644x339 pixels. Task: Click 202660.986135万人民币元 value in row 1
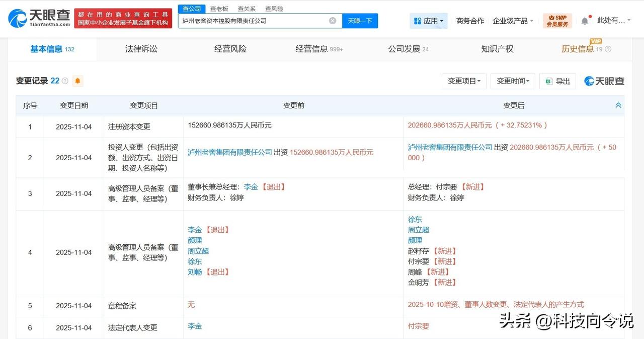coord(450,125)
